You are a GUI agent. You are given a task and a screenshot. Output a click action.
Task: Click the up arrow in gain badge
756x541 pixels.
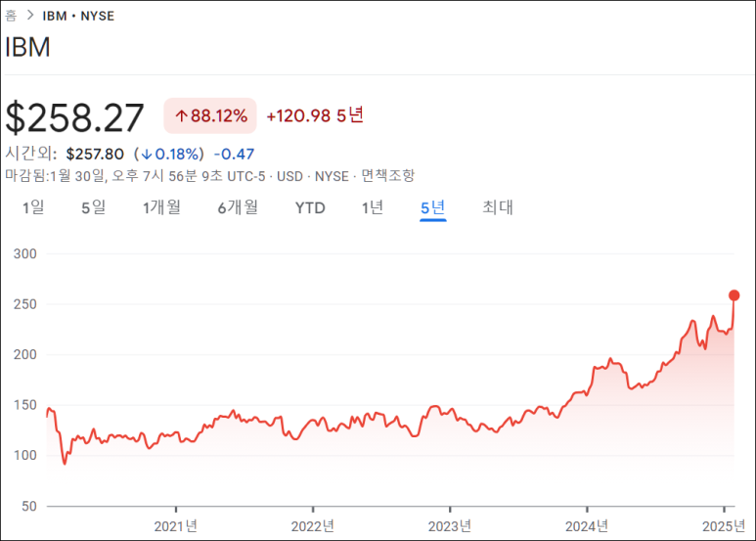(x=181, y=115)
